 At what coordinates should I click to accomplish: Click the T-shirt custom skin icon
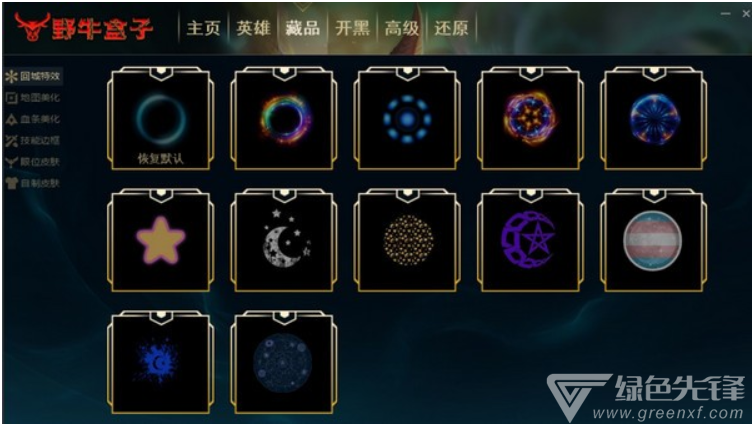click(12, 183)
